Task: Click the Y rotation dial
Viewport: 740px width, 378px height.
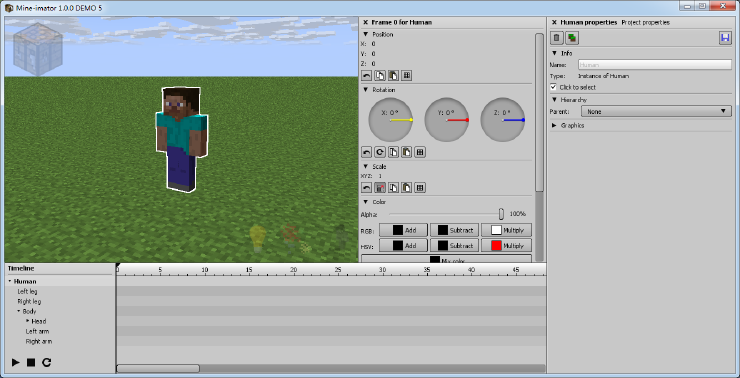Action: tap(446, 120)
